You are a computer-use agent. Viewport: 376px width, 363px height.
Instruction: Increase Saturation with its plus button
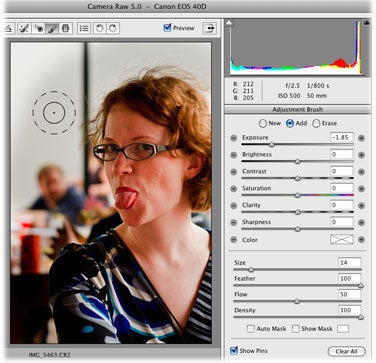[361, 189]
